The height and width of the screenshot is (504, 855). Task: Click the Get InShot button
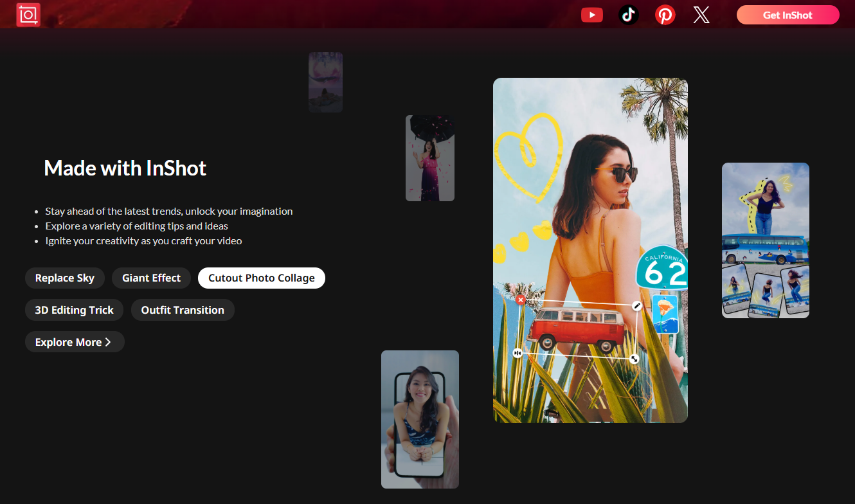pos(788,15)
